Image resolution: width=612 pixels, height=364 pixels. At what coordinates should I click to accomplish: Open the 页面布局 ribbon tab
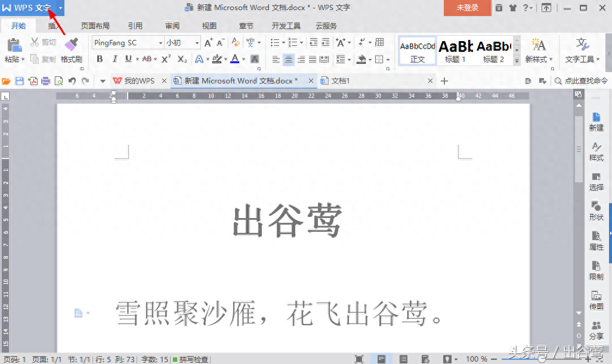click(95, 26)
